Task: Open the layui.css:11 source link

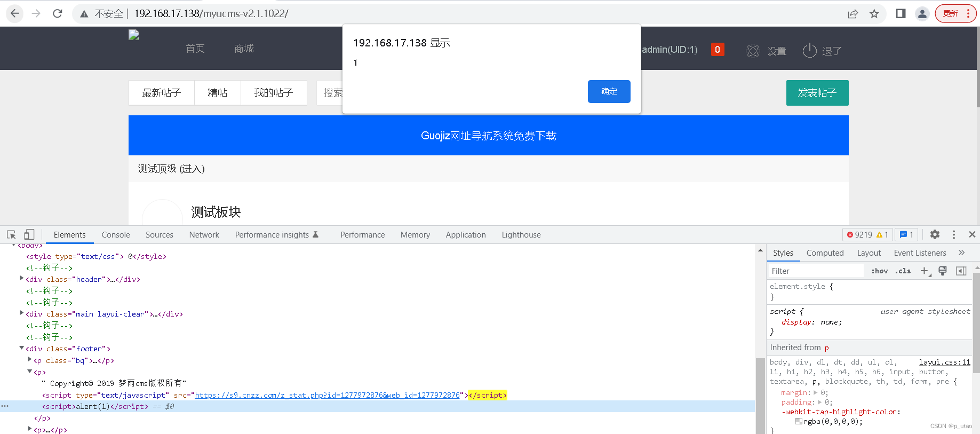Action: coord(944,362)
